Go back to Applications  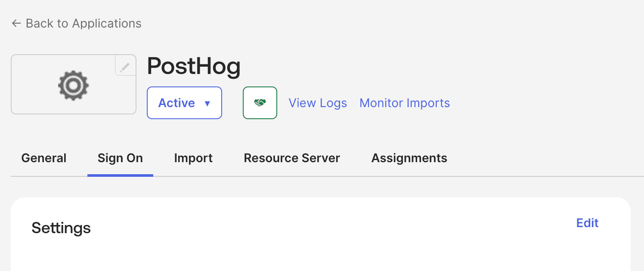pos(77,23)
